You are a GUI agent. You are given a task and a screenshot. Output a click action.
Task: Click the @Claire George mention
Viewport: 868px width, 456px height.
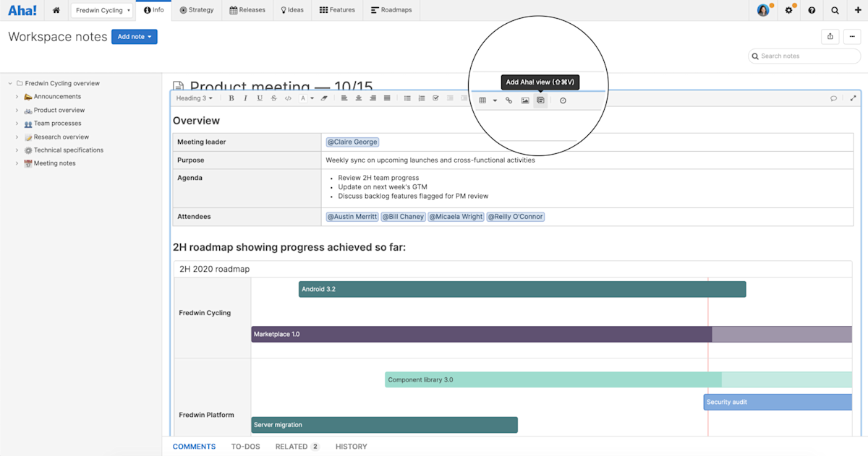click(352, 142)
